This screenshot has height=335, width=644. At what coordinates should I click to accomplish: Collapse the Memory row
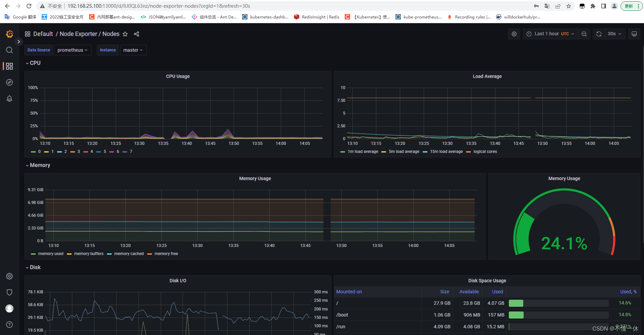(38, 165)
